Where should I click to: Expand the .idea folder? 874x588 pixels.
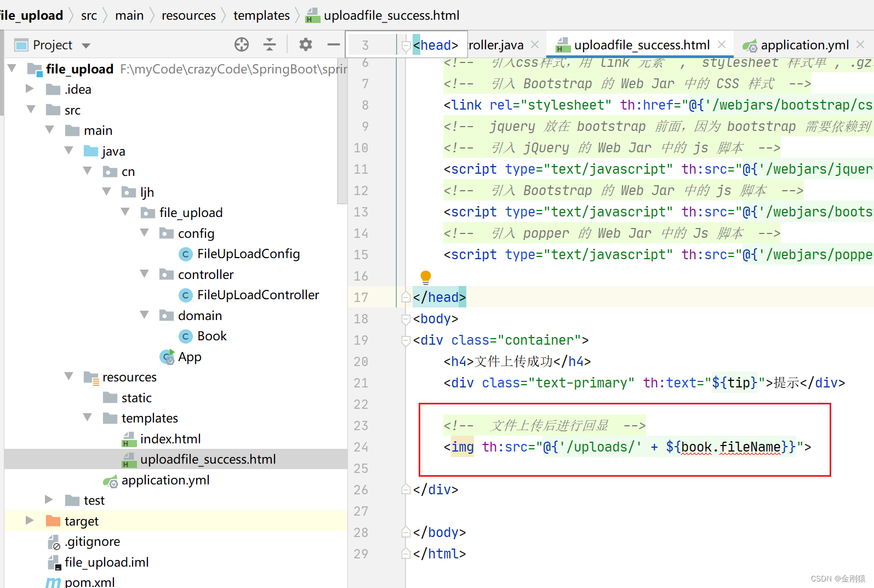pos(30,89)
